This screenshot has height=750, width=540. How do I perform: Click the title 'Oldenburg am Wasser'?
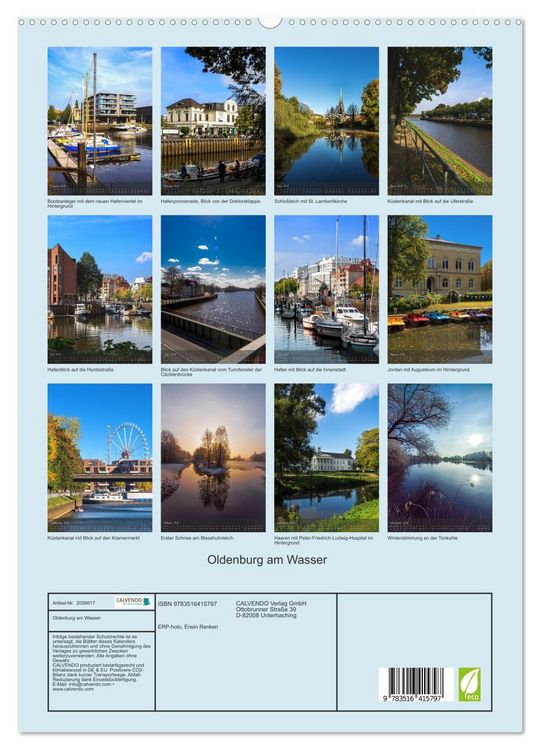(267, 560)
